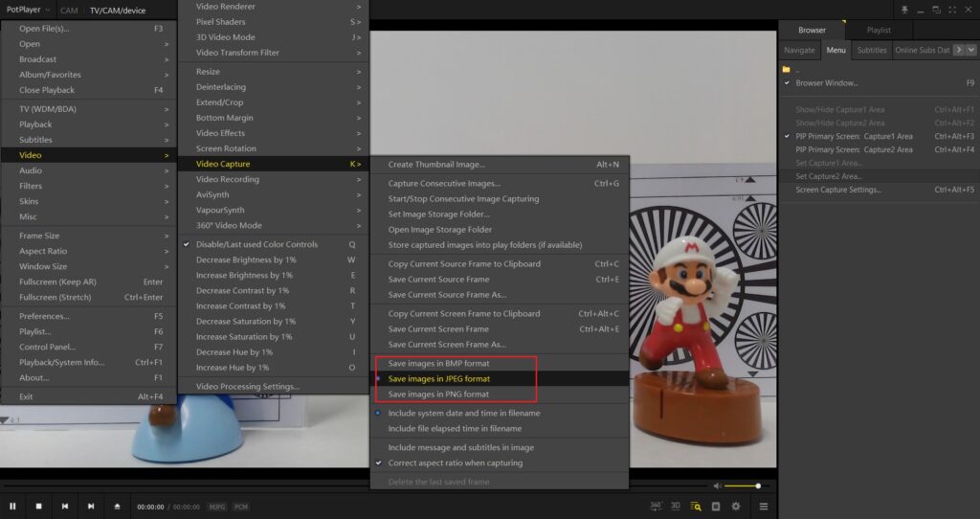Click the 00:00:00 elapsed time display
The width and height of the screenshot is (980, 519).
[150, 508]
